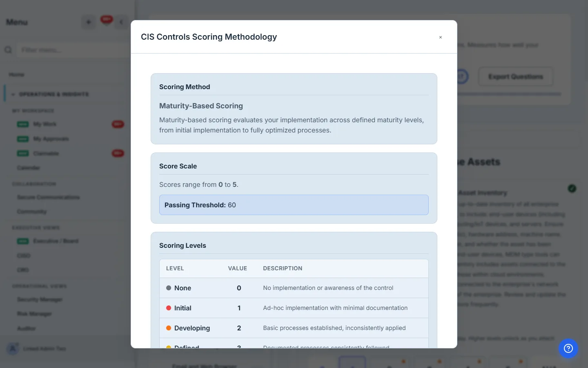Open Secure Communications in sidebar

(48, 197)
